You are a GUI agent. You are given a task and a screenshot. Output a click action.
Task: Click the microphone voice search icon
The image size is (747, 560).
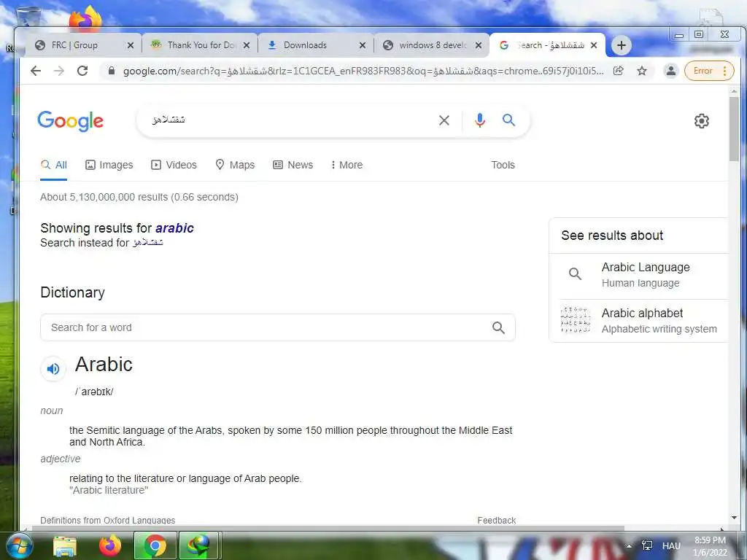tap(480, 120)
